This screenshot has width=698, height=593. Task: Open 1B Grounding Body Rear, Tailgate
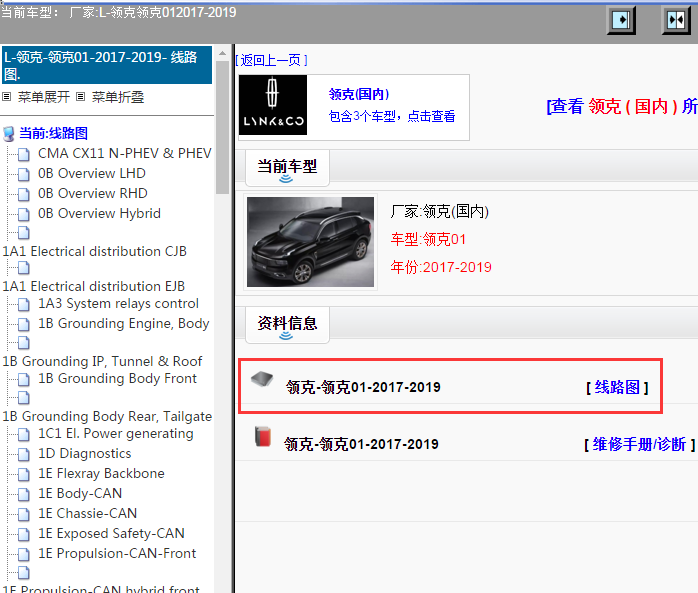pyautogui.click(x=107, y=416)
